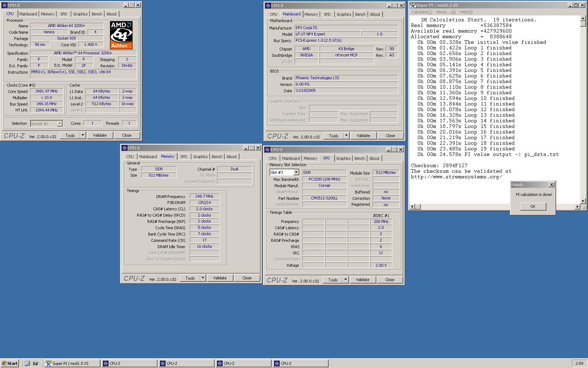
Task: Click Validate in the Mainboard window
Action: click(363, 136)
